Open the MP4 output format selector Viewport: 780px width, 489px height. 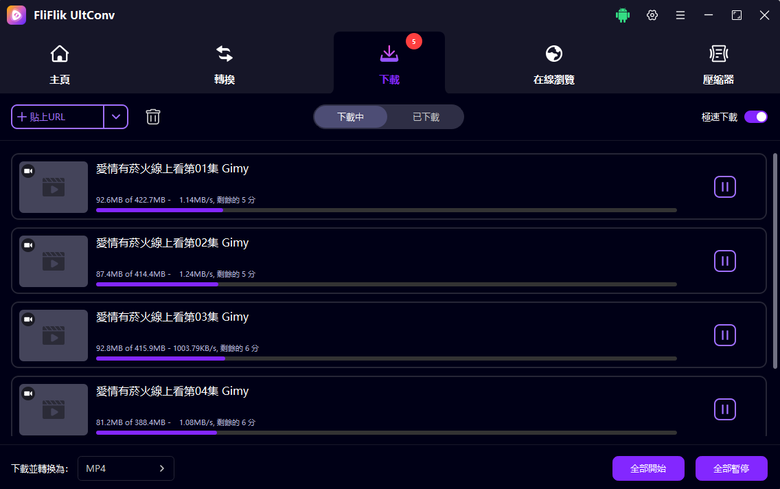[x=126, y=469]
